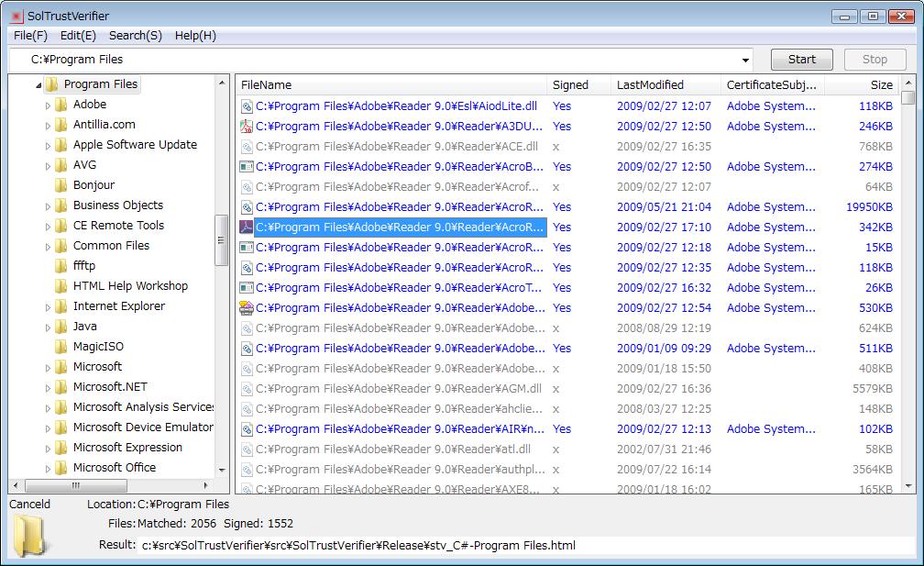Expand the Internet Explorer folder node

(x=48, y=307)
